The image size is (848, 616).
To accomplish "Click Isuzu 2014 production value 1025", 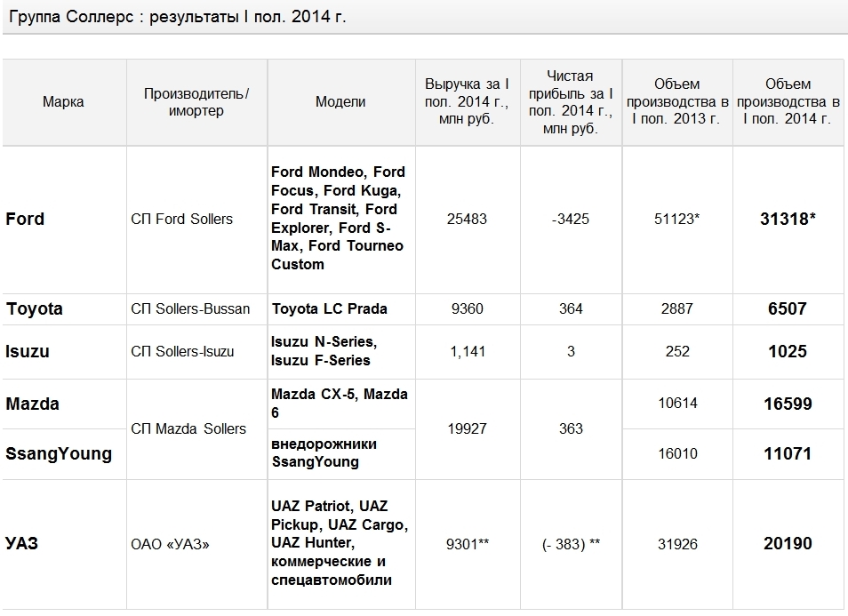I will [788, 351].
